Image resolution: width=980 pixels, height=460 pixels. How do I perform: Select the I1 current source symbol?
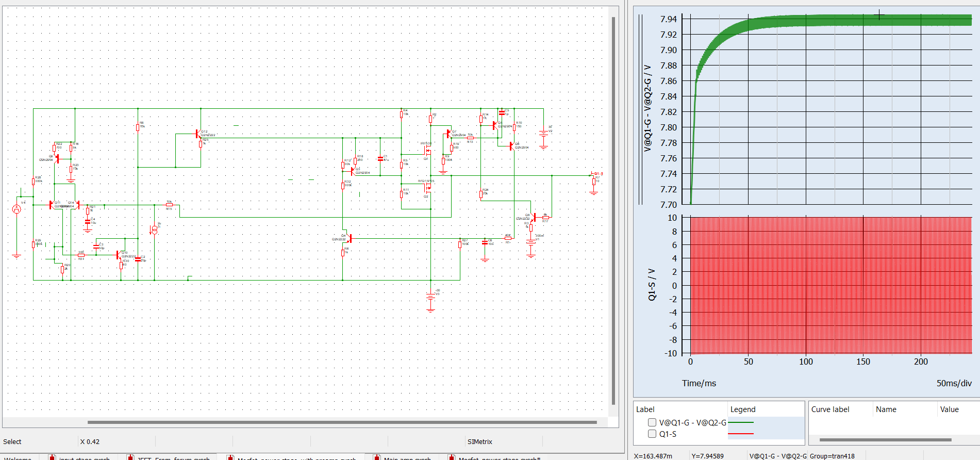pyautogui.click(x=154, y=229)
